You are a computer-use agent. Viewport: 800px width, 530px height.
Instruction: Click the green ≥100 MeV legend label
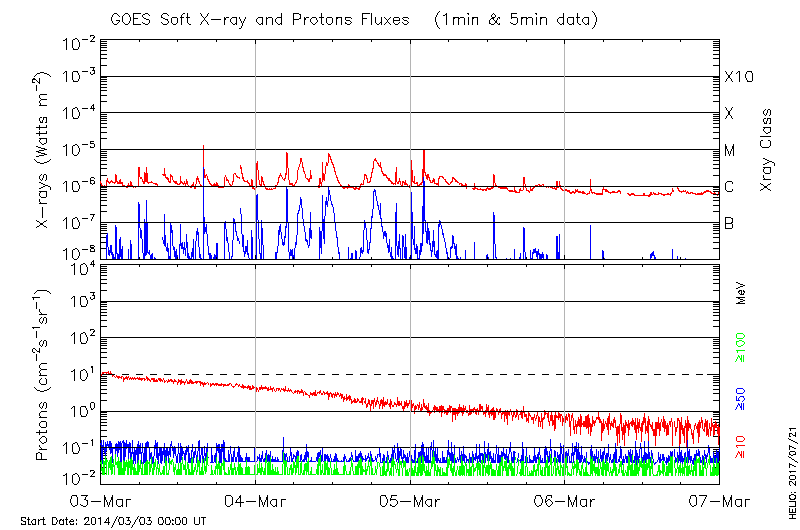click(x=741, y=347)
